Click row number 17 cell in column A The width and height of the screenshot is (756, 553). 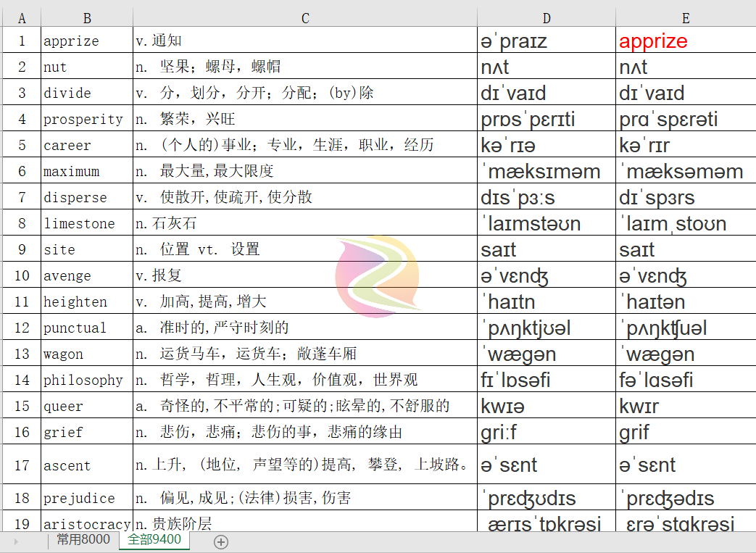pos(22,465)
